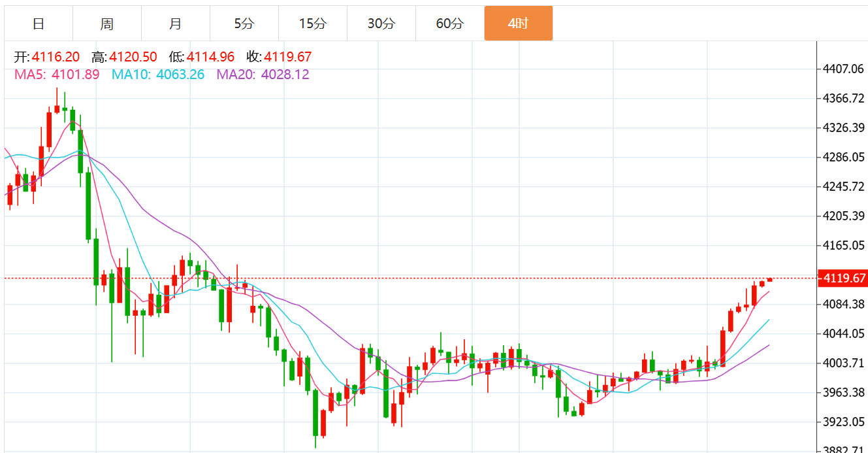Viewport: 868px width, 453px height.
Task: Open the 月 monthly chart tab
Action: coord(176,24)
